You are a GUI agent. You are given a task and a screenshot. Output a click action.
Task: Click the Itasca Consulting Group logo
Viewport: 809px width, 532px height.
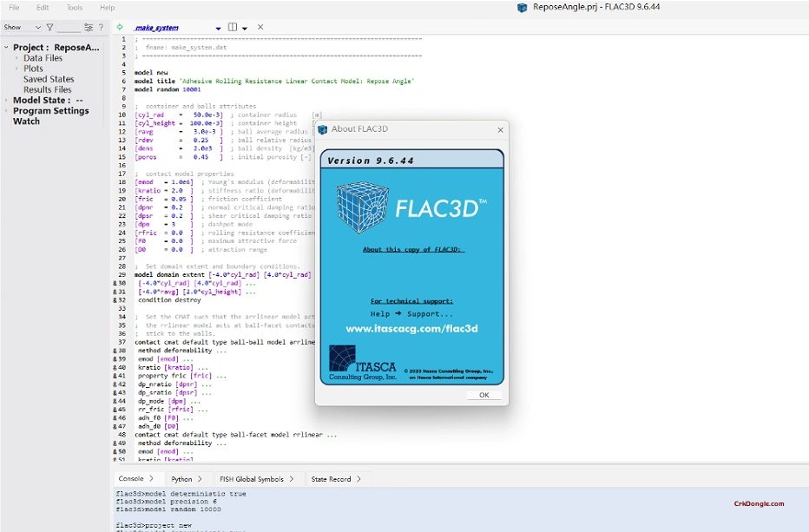pyautogui.click(x=363, y=363)
